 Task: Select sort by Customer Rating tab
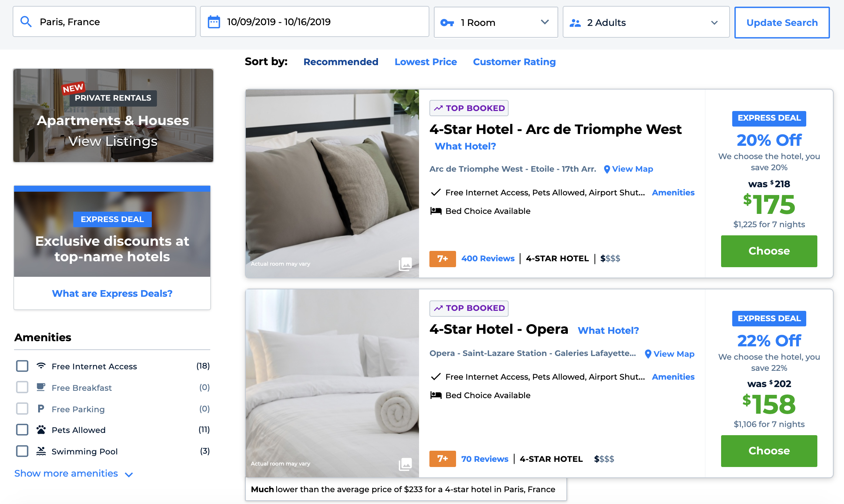514,62
